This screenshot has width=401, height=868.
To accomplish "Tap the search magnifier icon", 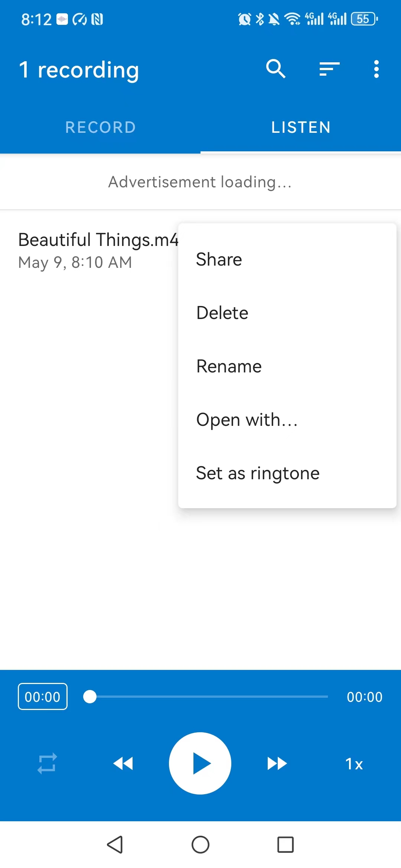I will coord(276,69).
